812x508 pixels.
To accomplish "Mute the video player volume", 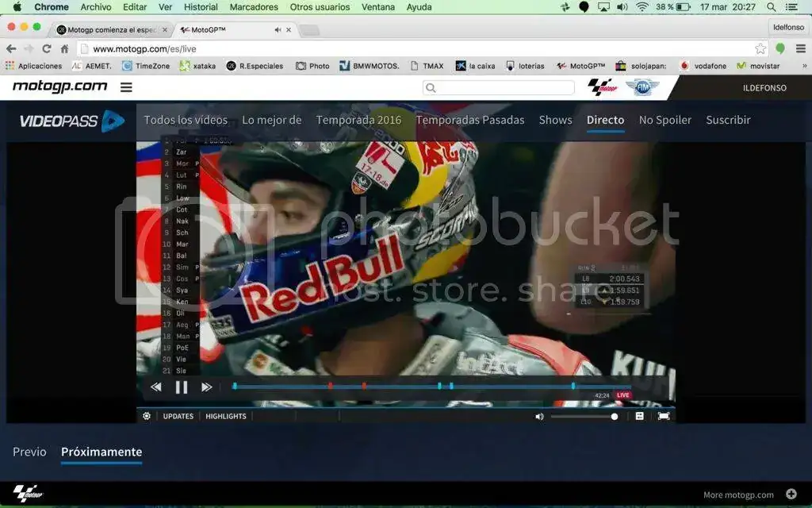I will (x=539, y=416).
